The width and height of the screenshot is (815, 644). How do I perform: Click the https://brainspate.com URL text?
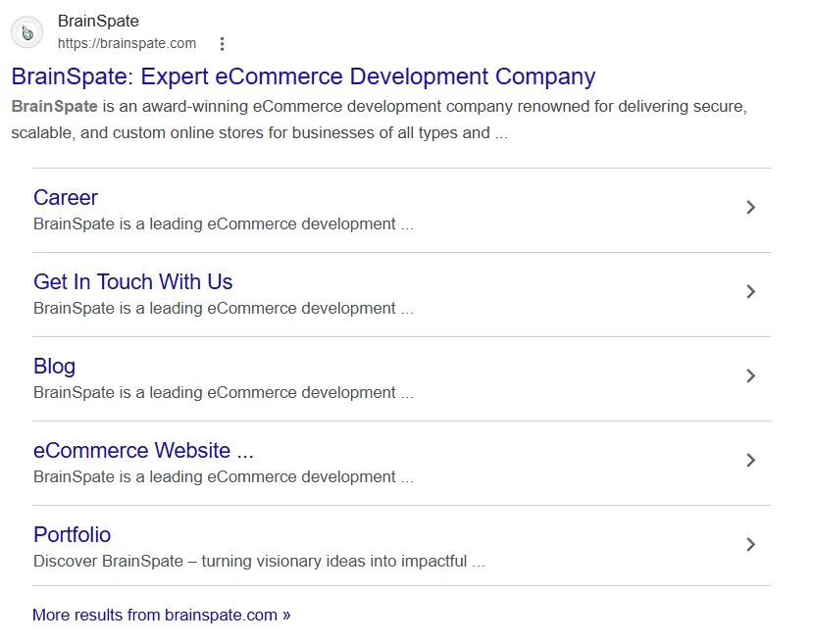coord(127,44)
